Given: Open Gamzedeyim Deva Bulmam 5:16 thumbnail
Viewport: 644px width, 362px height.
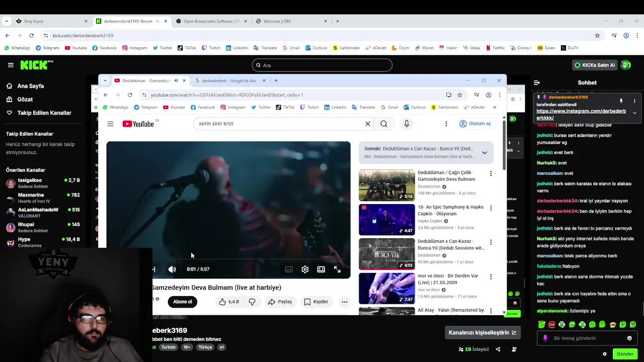Looking at the screenshot, I should [386, 185].
